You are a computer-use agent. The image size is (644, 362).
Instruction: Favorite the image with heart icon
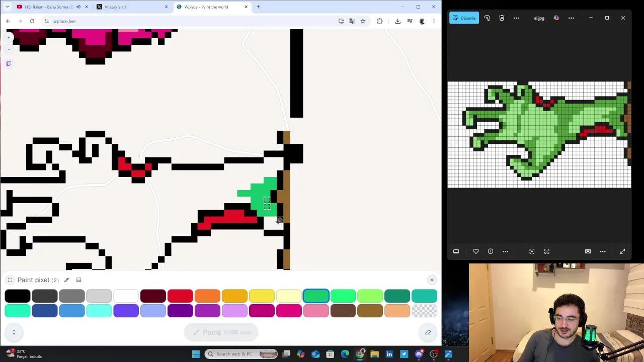point(475,251)
